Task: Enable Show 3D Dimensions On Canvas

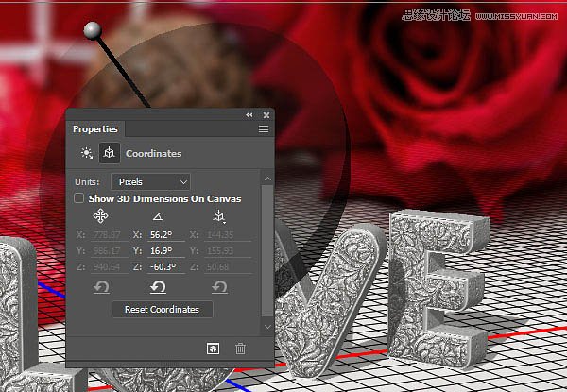Action: click(78, 198)
